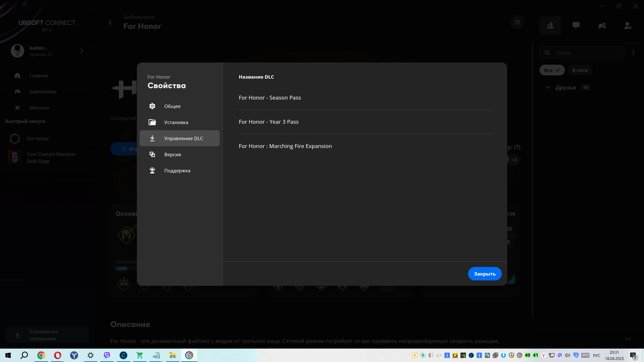The height and width of the screenshot is (362, 644).
Task: Collapse the Друзья list chevron
Action: (x=548, y=87)
